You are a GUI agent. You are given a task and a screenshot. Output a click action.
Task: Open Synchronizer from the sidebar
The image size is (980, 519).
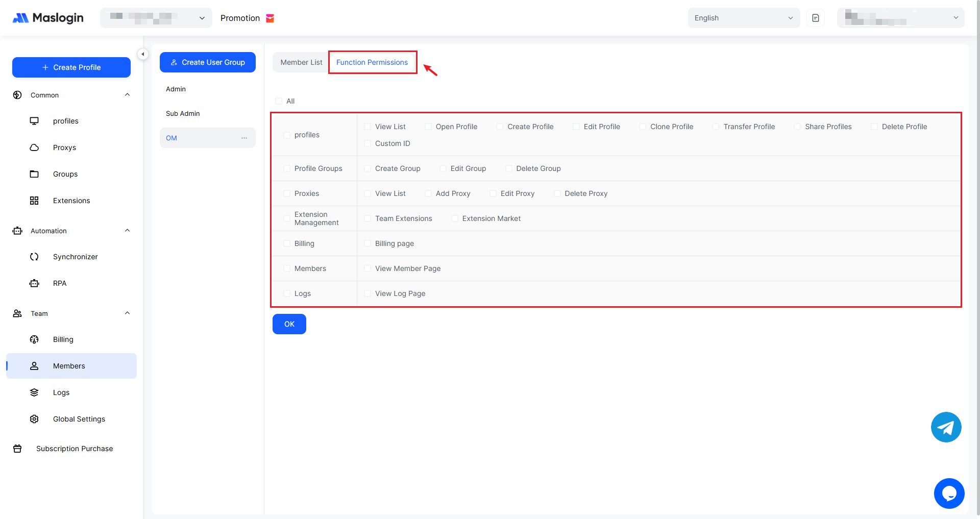tap(75, 257)
